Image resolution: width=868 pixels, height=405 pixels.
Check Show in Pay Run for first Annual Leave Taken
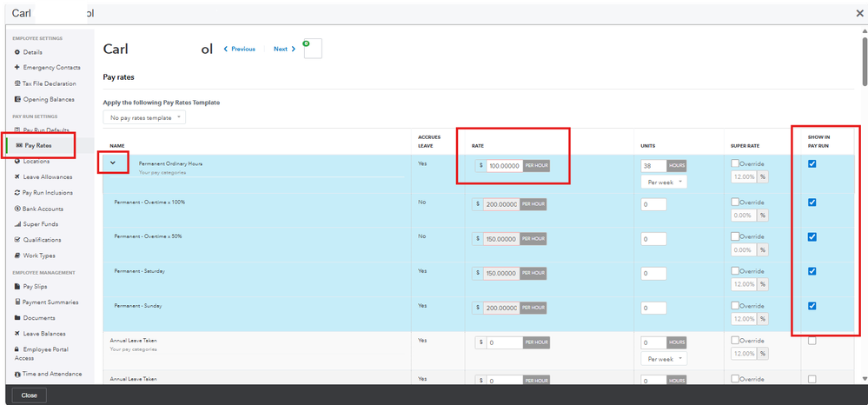coord(812,342)
